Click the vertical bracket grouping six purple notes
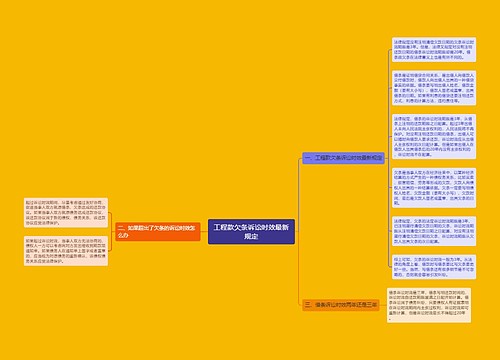The width and height of the screenshot is (500, 360). pos(389,158)
